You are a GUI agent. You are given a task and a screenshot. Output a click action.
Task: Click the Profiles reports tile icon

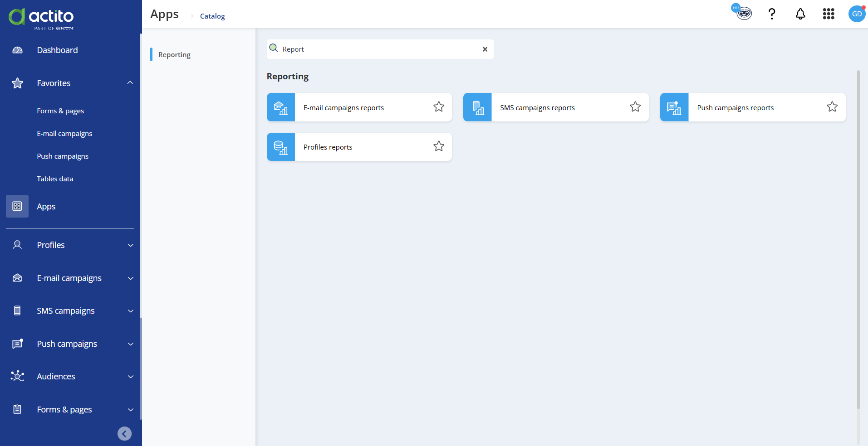coord(281,147)
